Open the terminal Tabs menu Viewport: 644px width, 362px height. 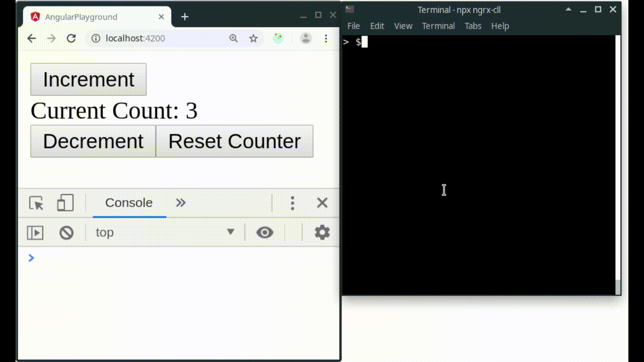(473, 26)
